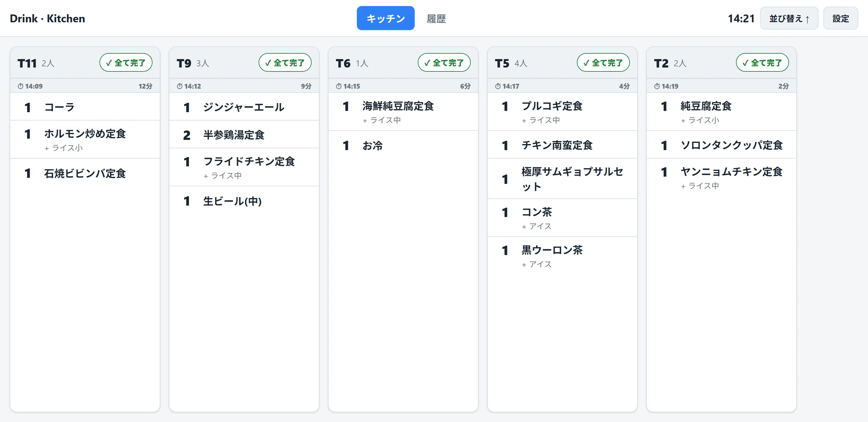Image resolution: width=868 pixels, height=422 pixels.
Task: Select ホルモン炒め定食 in T11
Action: click(x=85, y=140)
